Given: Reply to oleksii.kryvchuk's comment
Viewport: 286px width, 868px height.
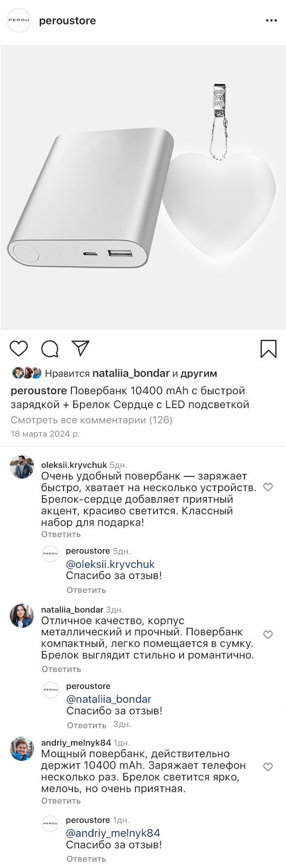Looking at the screenshot, I should click(61, 534).
